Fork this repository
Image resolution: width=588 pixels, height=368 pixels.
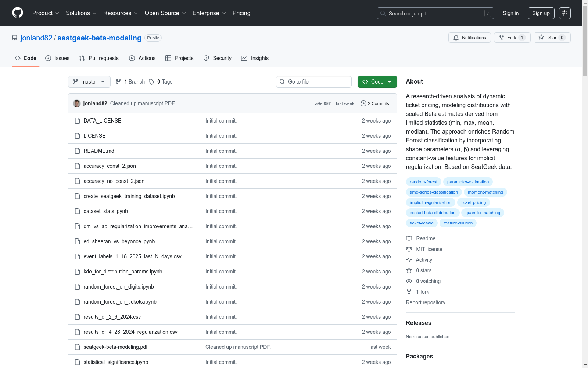coord(512,38)
